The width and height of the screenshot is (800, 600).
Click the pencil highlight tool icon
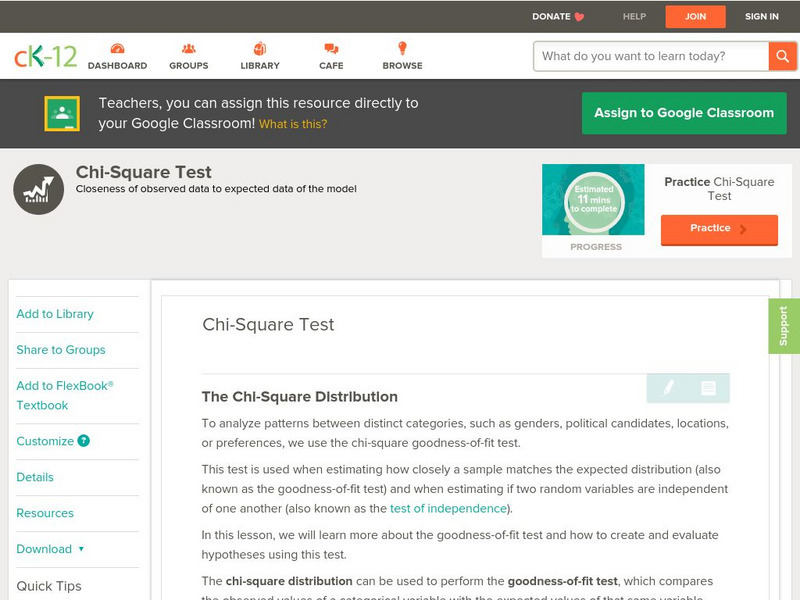point(668,388)
